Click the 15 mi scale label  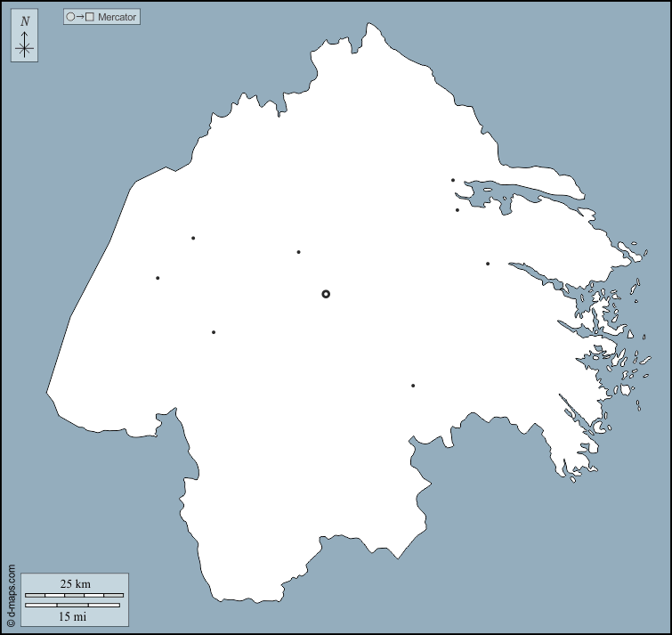coord(73,615)
